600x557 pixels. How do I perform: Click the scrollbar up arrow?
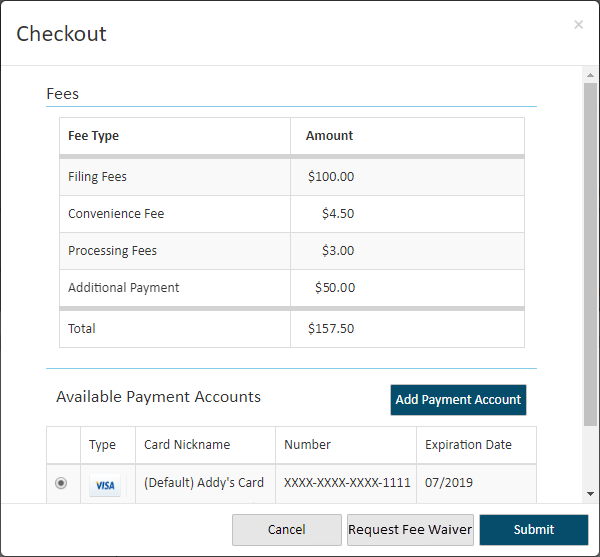[x=590, y=75]
